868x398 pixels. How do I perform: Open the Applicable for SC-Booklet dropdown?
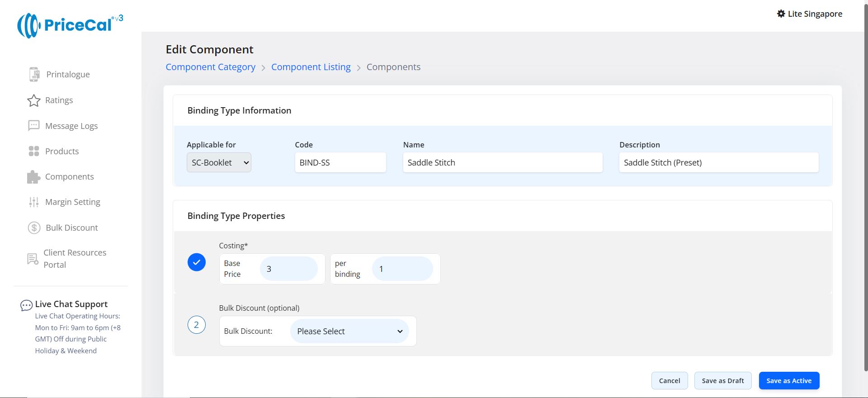219,163
